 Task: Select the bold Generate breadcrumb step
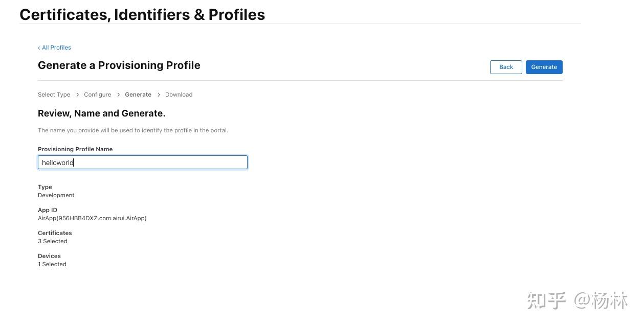[x=138, y=95]
